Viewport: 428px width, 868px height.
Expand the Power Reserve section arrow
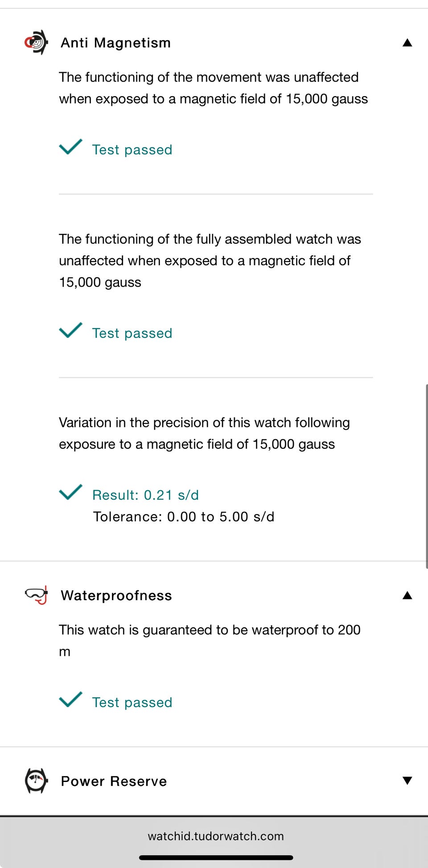[407, 781]
